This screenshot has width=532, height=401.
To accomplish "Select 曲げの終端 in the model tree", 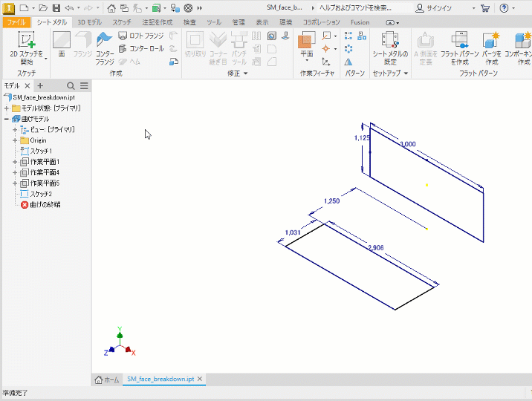I will [41, 205].
